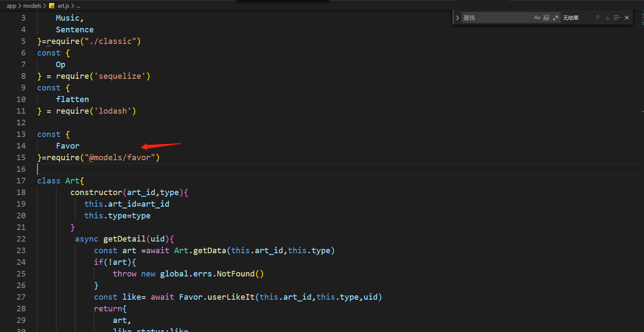Click 'flatten' on line 10
Image resolution: width=644 pixels, height=332 pixels.
pyautogui.click(x=72, y=99)
